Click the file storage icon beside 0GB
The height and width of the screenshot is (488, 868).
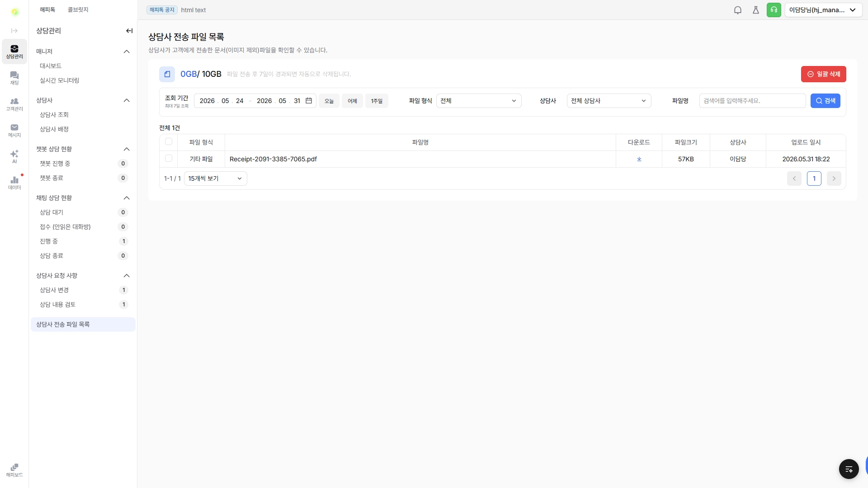[x=167, y=74]
